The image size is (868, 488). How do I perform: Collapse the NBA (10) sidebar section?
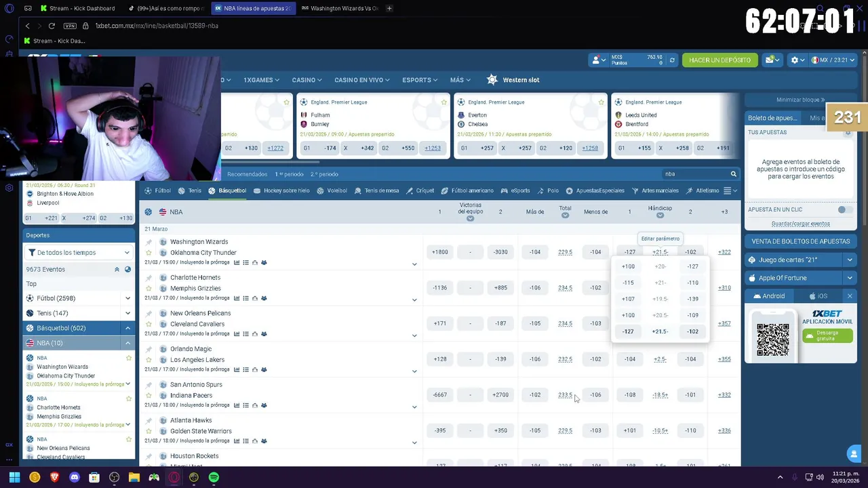[127, 343]
